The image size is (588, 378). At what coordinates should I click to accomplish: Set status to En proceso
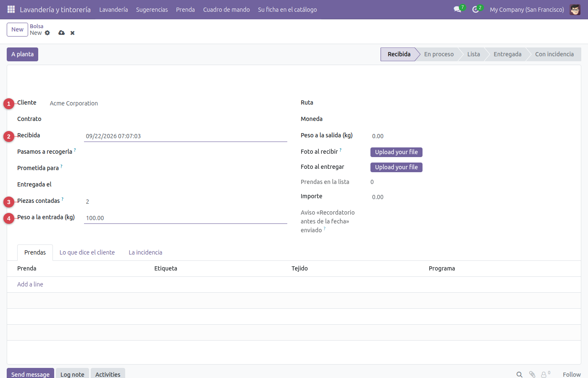[439, 54]
